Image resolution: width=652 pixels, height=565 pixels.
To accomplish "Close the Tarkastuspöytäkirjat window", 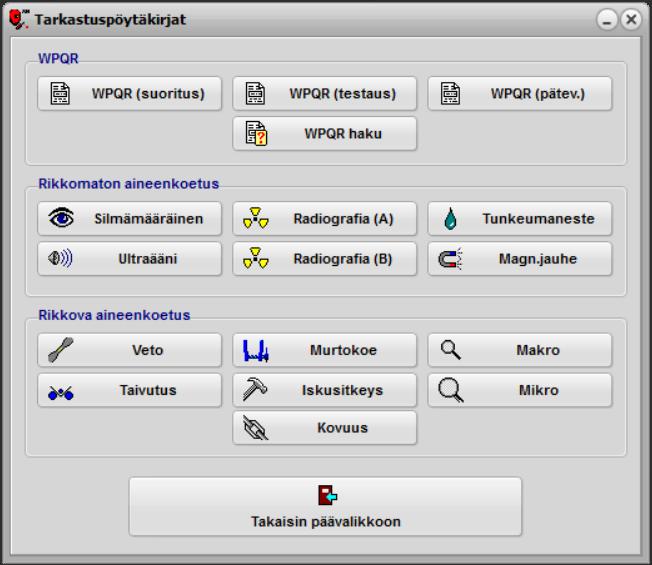I will (631, 20).
